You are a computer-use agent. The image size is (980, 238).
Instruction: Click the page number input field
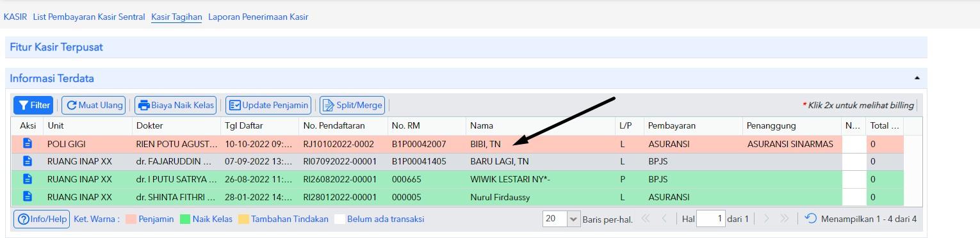pos(711,219)
